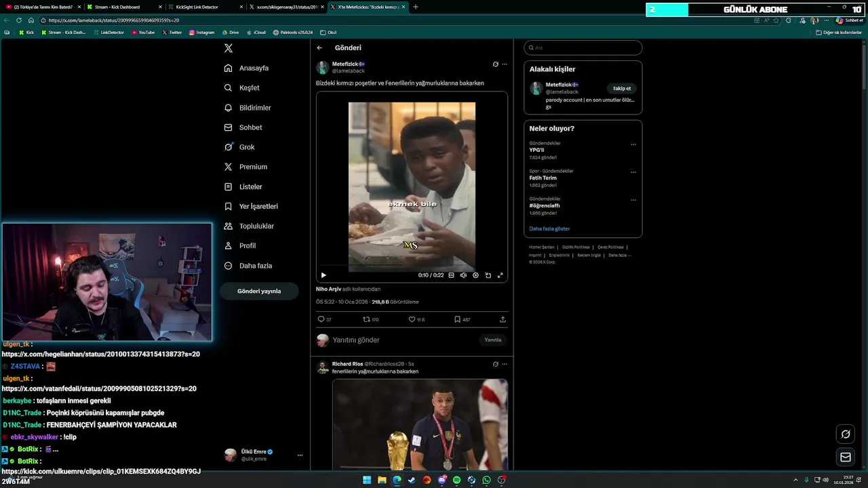Click the address bar URL
This screenshot has height=488, width=868.
click(x=114, y=20)
